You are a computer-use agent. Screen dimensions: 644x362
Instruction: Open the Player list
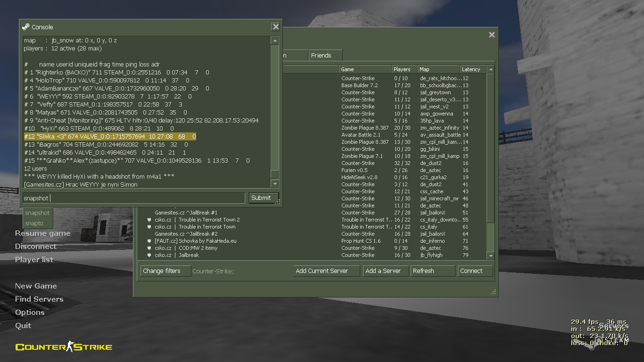[x=34, y=260]
